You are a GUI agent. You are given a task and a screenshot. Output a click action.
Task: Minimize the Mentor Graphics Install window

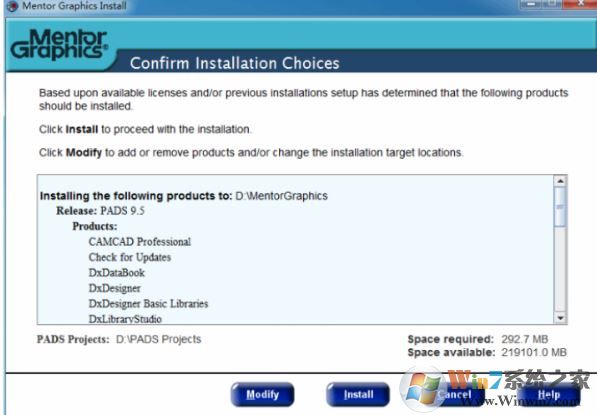(x=532, y=4)
